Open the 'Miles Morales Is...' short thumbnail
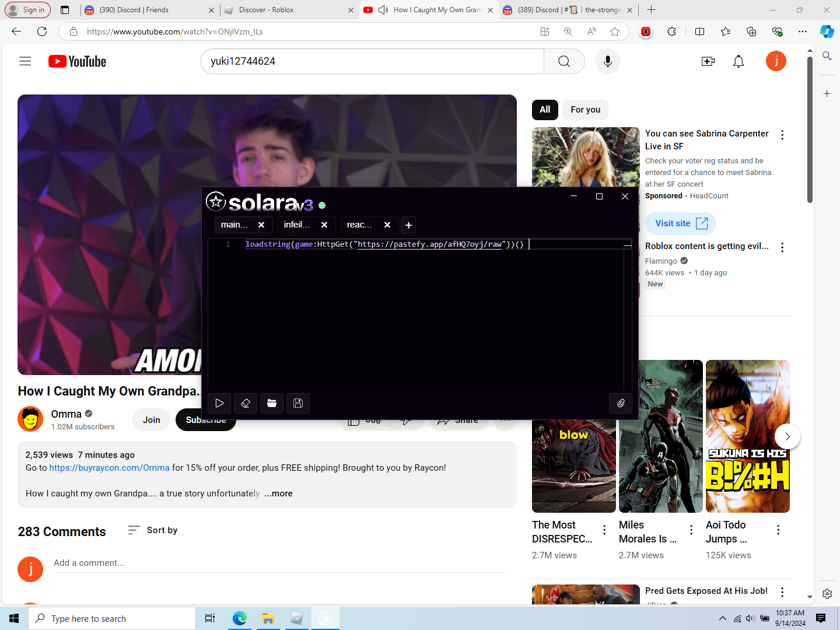Screen dimensions: 840x630 (x=661, y=436)
